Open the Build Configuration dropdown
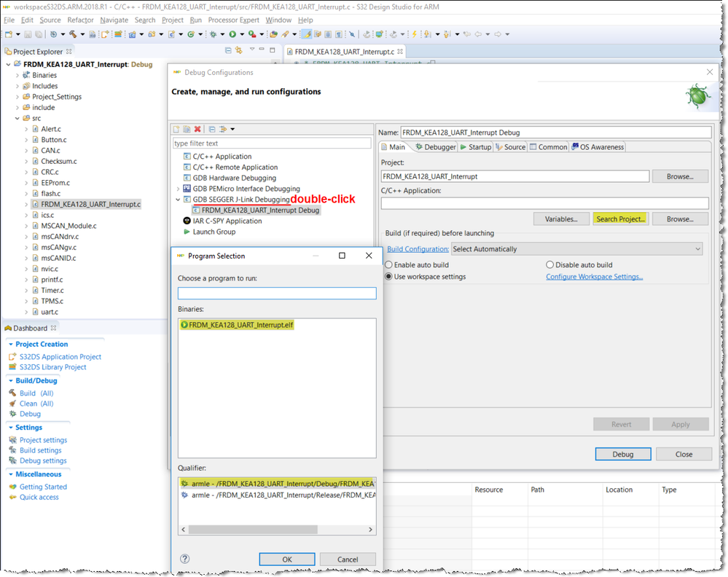The height and width of the screenshot is (577, 728). point(576,249)
